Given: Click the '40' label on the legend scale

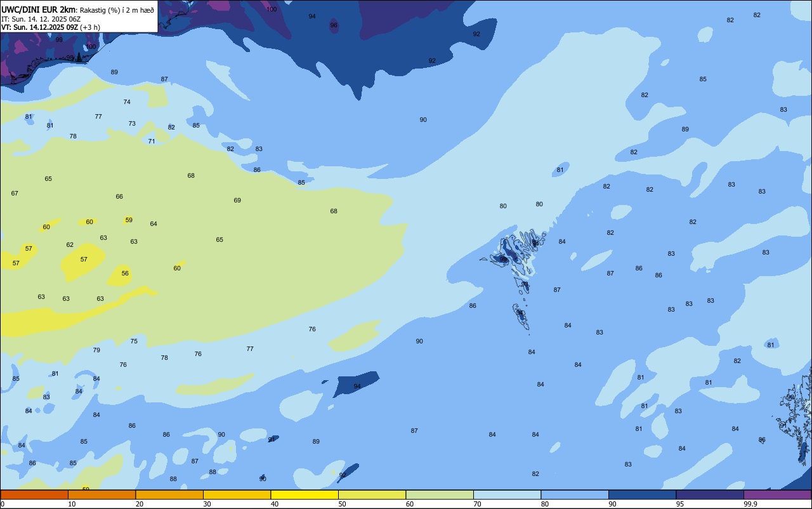Looking at the screenshot, I should [x=275, y=504].
